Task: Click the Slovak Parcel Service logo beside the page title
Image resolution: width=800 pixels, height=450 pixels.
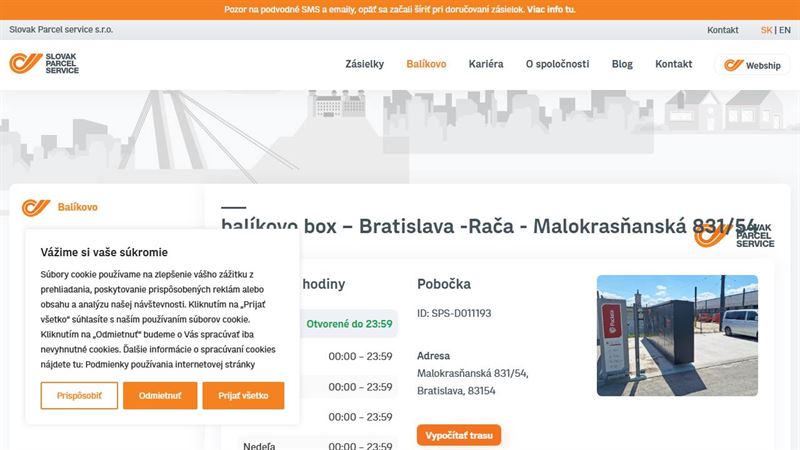Action: (x=734, y=235)
